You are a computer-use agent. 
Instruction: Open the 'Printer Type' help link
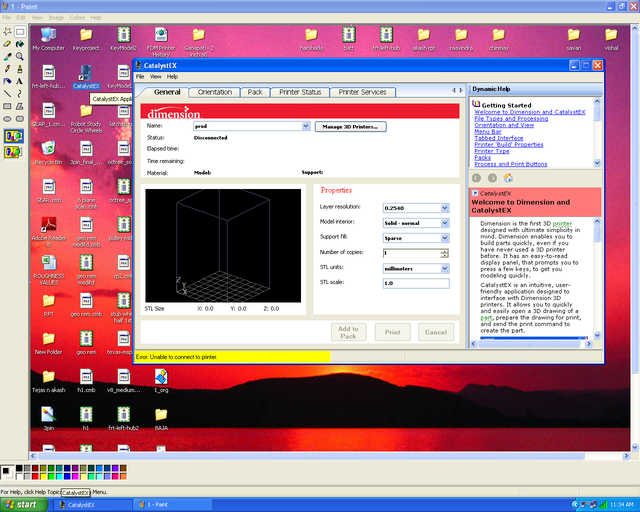[492, 151]
